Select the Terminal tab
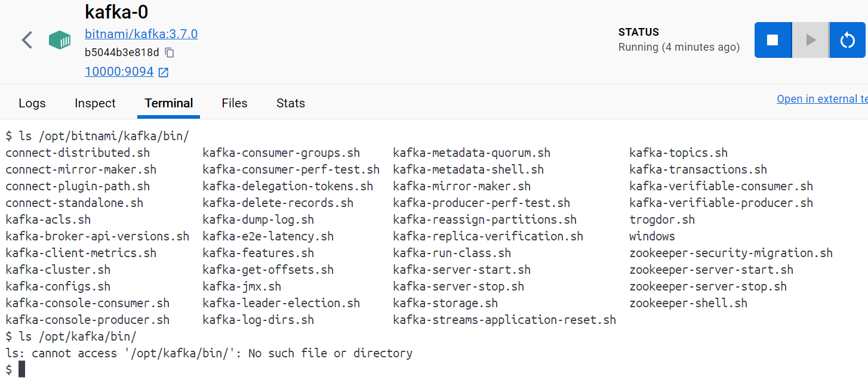 click(169, 103)
